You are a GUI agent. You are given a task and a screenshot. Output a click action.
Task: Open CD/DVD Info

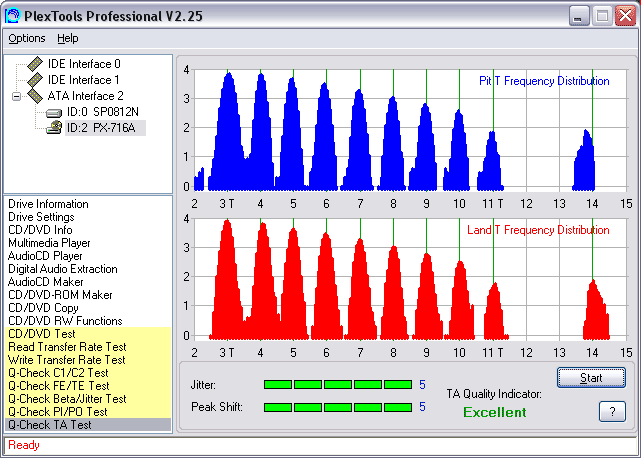(x=40, y=230)
